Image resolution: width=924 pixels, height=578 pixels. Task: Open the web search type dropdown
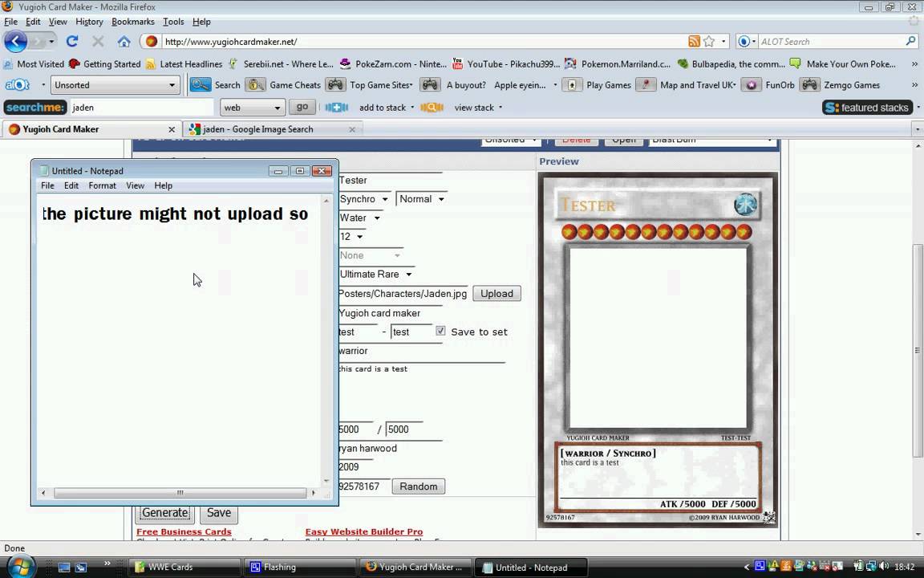[x=252, y=108]
